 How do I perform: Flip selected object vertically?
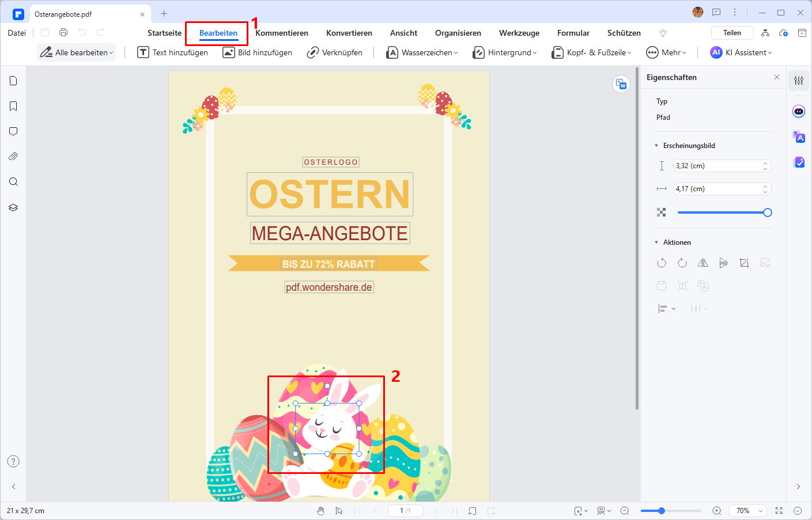coord(724,263)
